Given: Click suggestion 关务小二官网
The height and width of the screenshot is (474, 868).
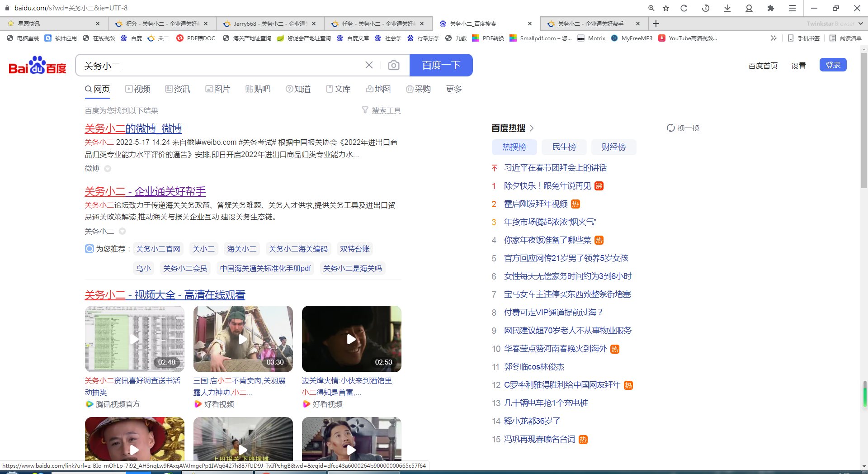Looking at the screenshot, I should pos(158,249).
